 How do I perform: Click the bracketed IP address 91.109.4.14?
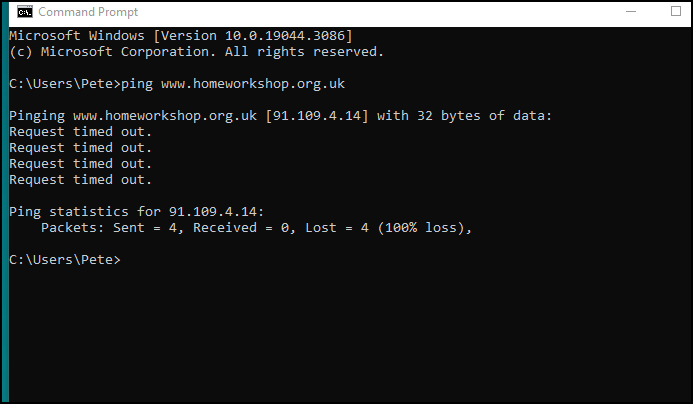[x=317, y=116]
